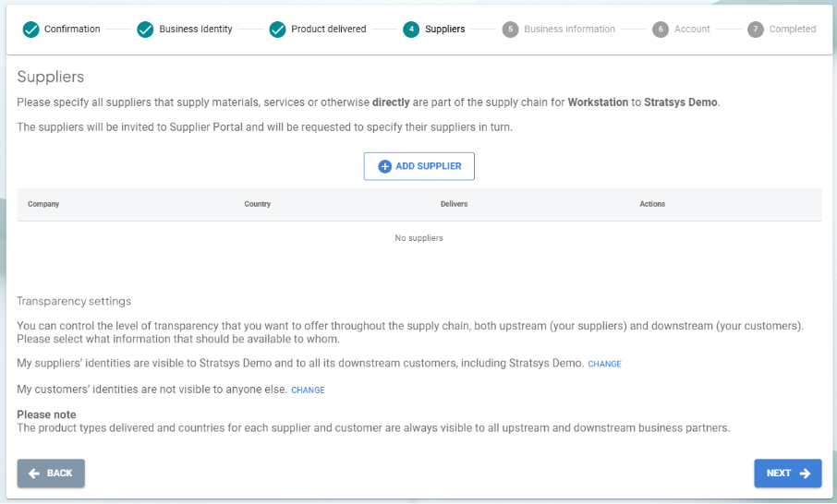Click the step 6 Account number circle

660,30
